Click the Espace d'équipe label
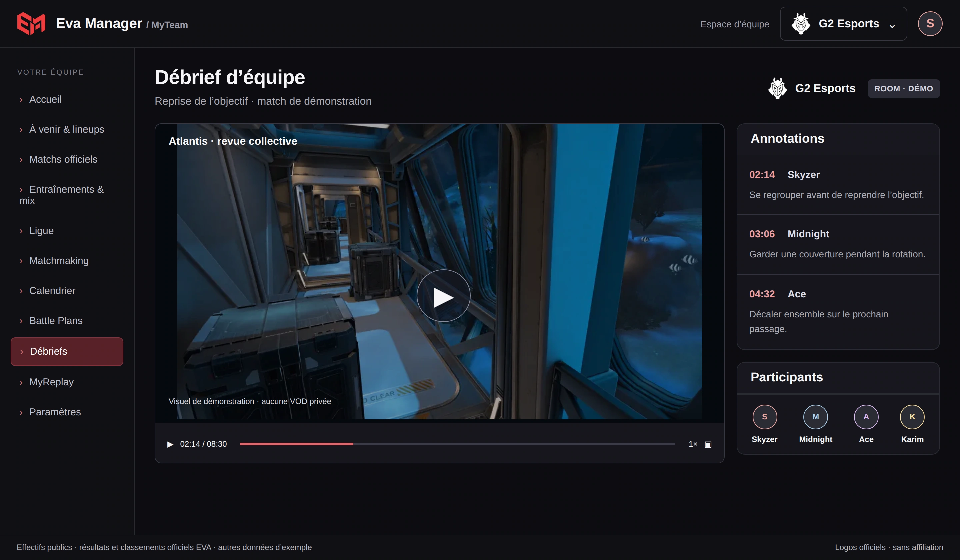The width and height of the screenshot is (960, 560). tap(734, 24)
